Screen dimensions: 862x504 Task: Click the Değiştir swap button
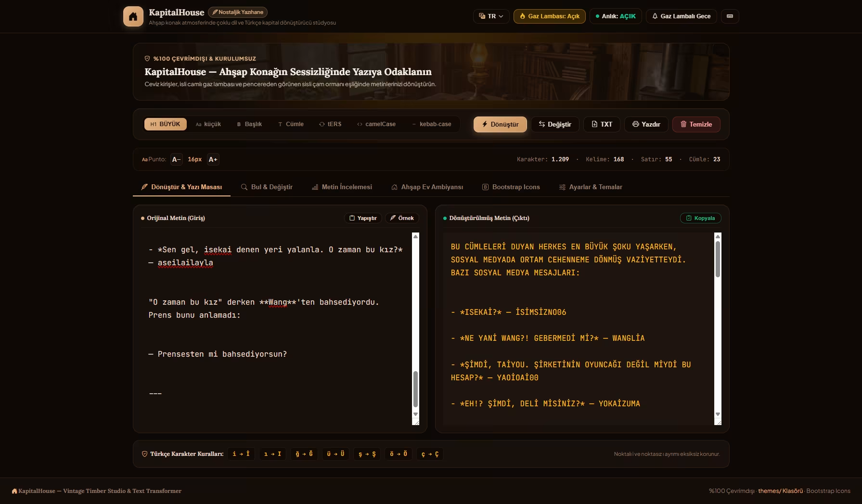click(555, 124)
